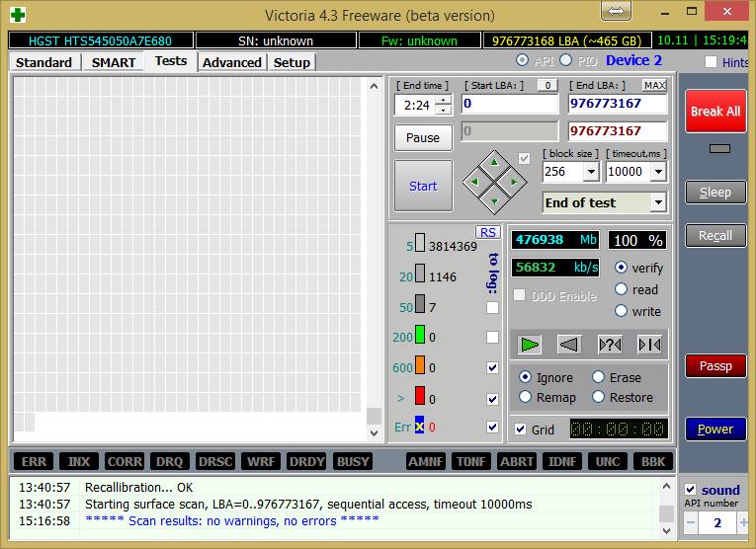Screen dimensions: 756x549
Task: Open the block size dropdown
Action: click(x=591, y=172)
